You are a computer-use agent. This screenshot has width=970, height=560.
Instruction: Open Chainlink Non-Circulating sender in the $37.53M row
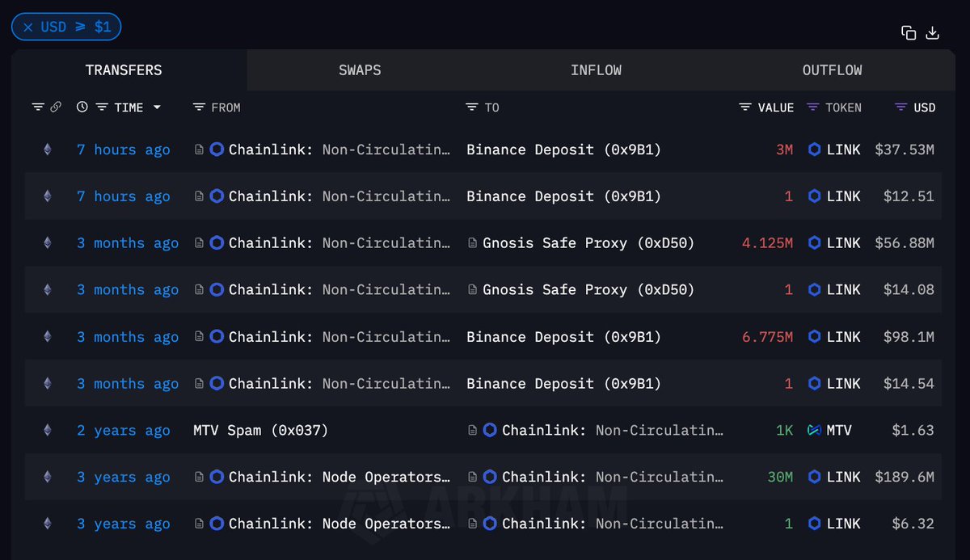point(339,149)
